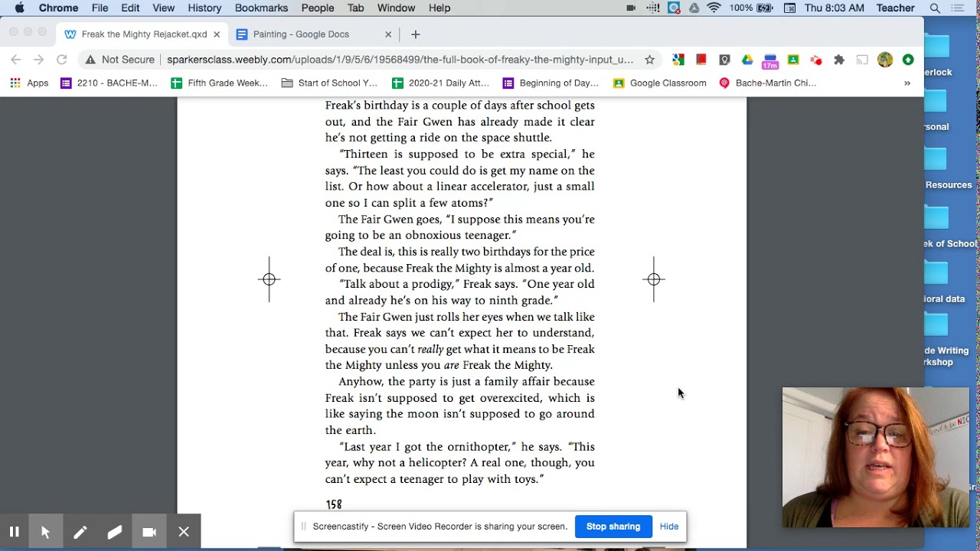The image size is (980, 551).
Task: Click the green Chrome update arrow icon
Action: 908,60
